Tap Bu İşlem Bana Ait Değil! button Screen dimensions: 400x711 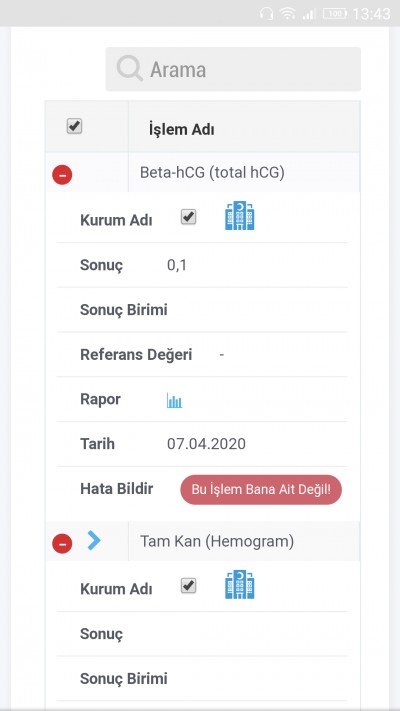(261, 490)
